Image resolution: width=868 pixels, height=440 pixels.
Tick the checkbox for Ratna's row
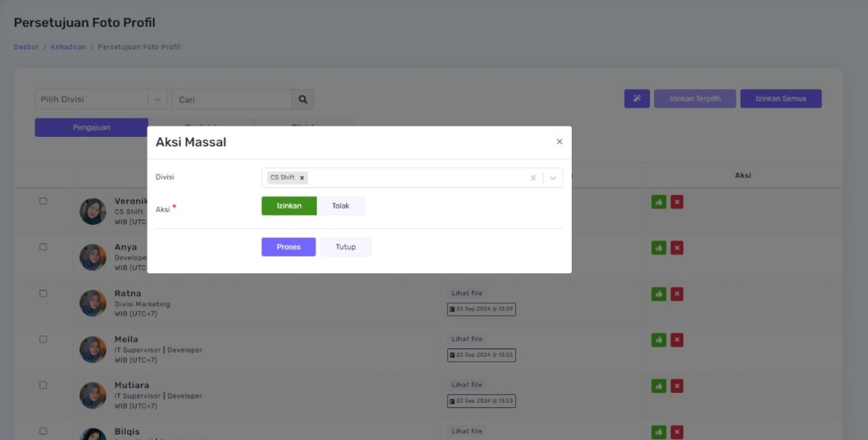click(43, 294)
